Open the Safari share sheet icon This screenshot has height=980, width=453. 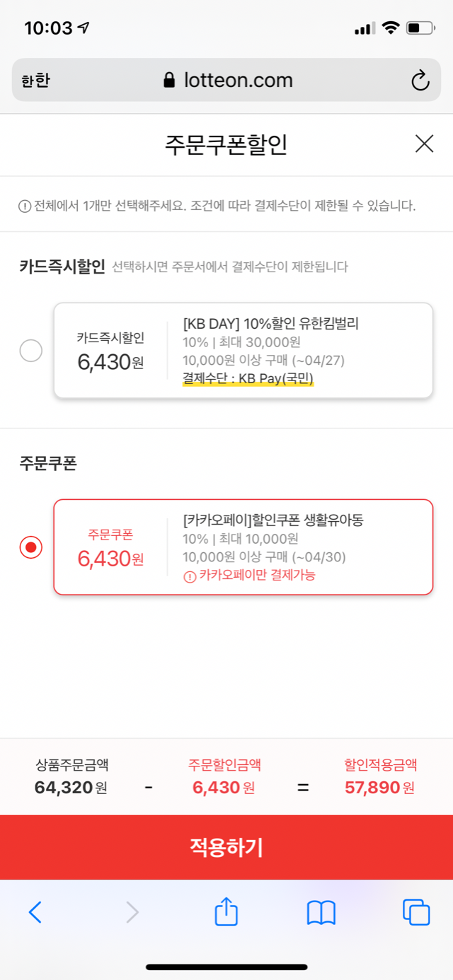tap(226, 911)
